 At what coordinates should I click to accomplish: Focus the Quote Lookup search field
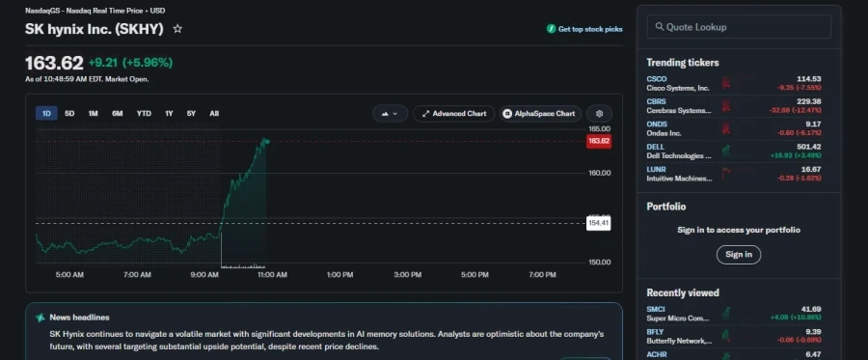pos(739,27)
